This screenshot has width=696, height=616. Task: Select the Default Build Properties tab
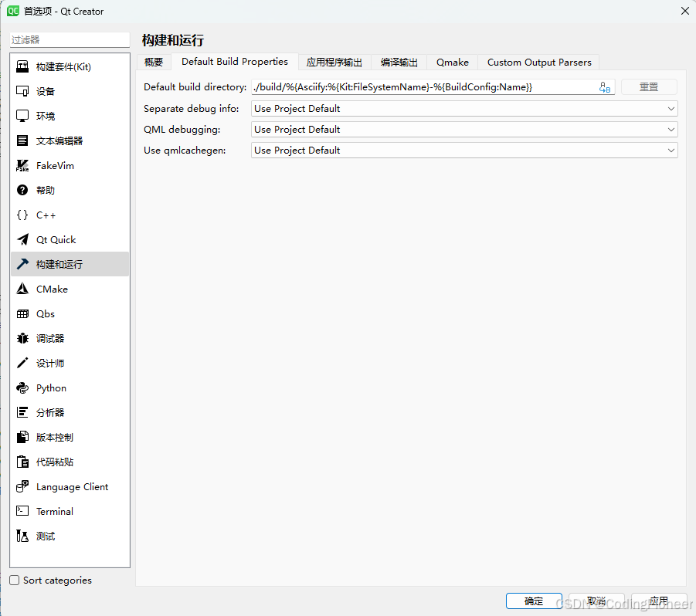pyautogui.click(x=234, y=62)
